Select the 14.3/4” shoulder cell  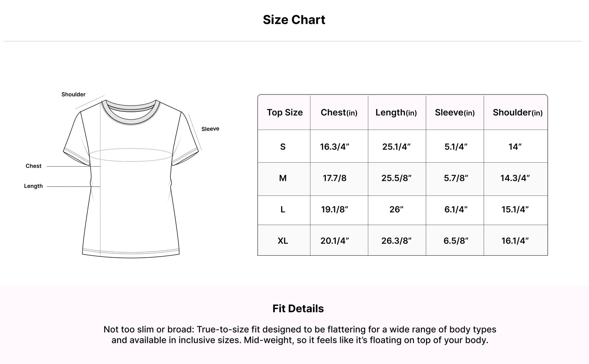(x=515, y=178)
